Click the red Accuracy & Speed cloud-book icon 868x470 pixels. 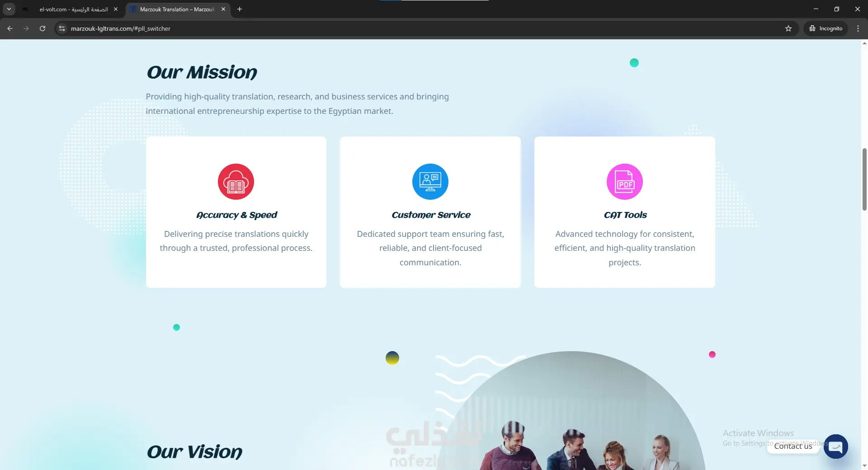point(236,182)
